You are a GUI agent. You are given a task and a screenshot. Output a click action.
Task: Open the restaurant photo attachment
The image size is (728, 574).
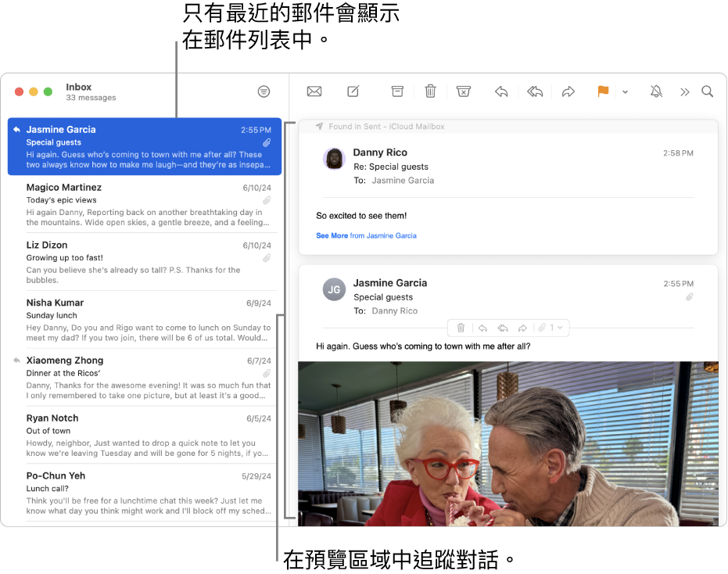pyautogui.click(x=508, y=444)
